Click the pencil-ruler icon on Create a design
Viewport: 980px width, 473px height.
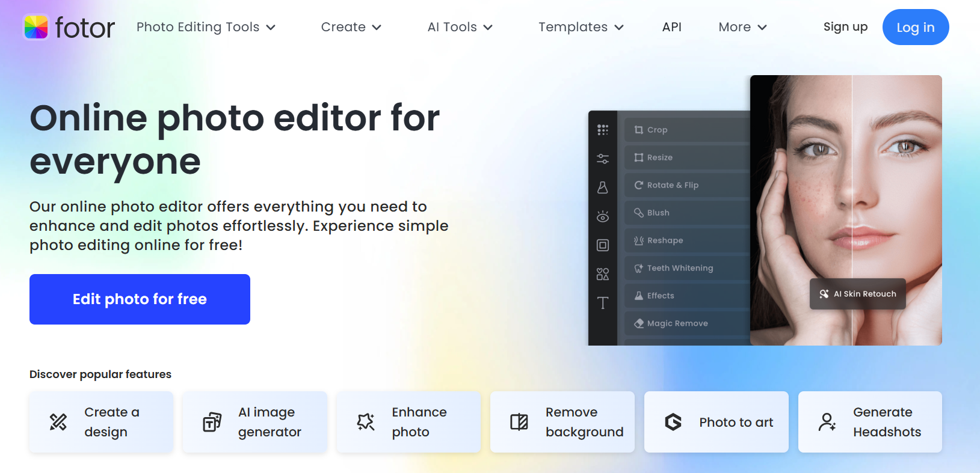click(x=58, y=422)
